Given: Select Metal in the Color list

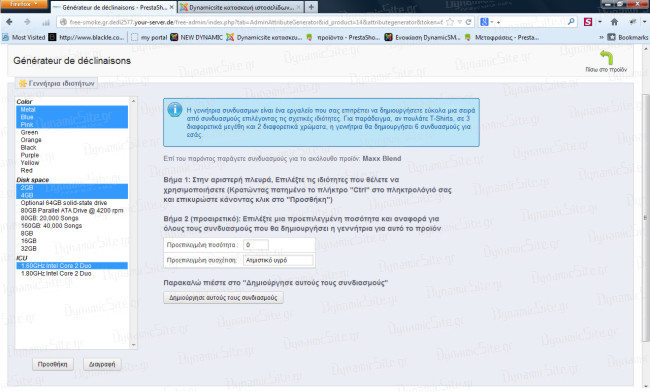Looking at the screenshot, I should click(72, 109).
